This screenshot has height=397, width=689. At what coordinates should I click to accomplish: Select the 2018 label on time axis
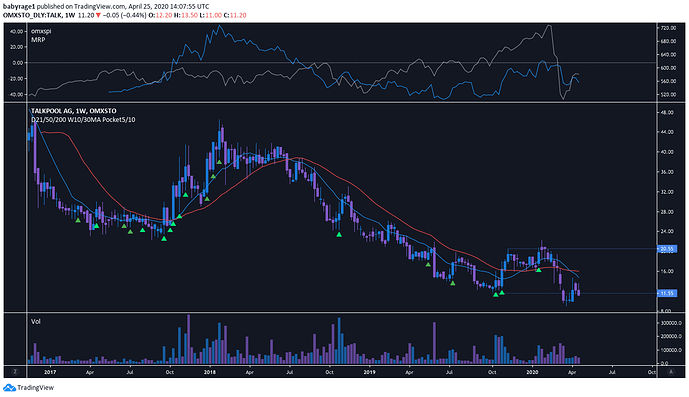click(x=210, y=372)
